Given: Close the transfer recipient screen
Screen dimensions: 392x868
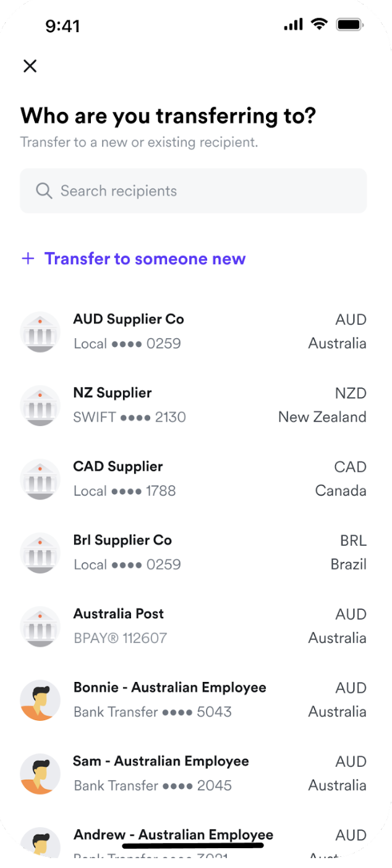Looking at the screenshot, I should coord(30,66).
